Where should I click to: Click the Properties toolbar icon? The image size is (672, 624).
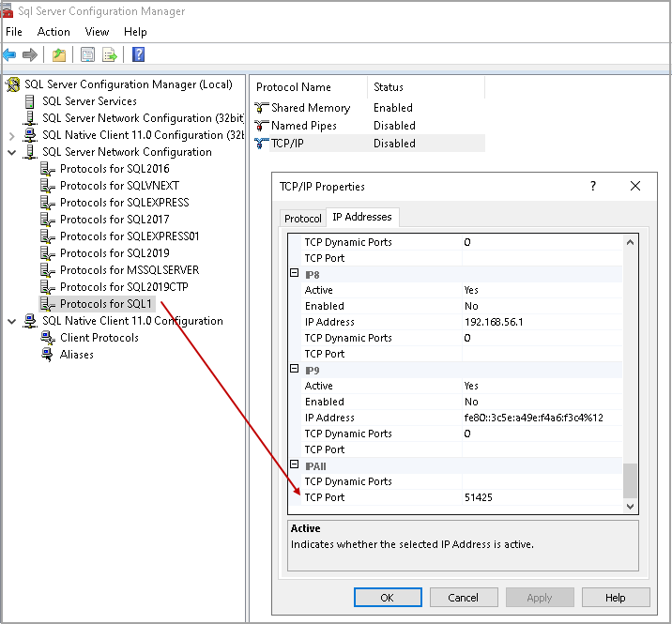click(87, 54)
